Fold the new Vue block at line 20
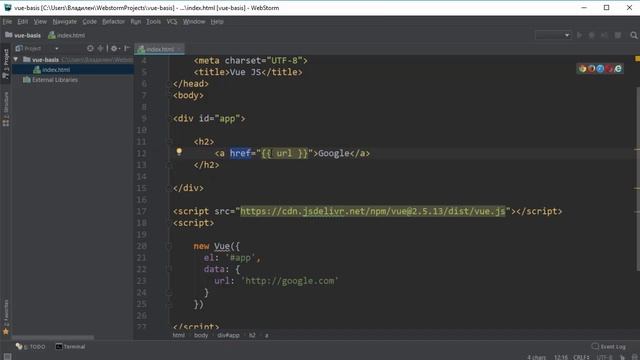640x360 pixels. (x=169, y=246)
